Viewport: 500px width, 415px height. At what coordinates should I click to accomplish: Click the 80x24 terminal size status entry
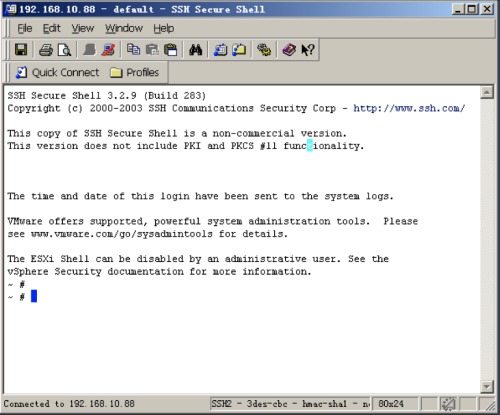(395, 404)
